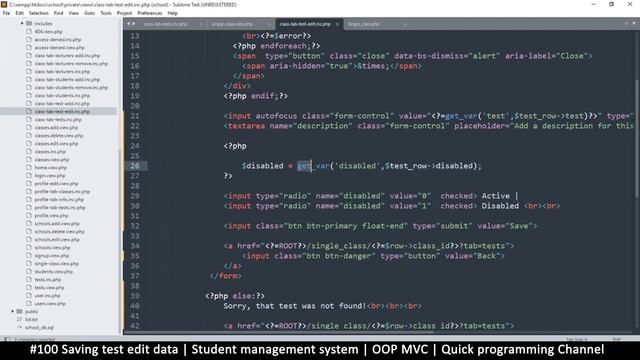Open login.view.php file
The image size is (640, 360).
click(x=50, y=176)
